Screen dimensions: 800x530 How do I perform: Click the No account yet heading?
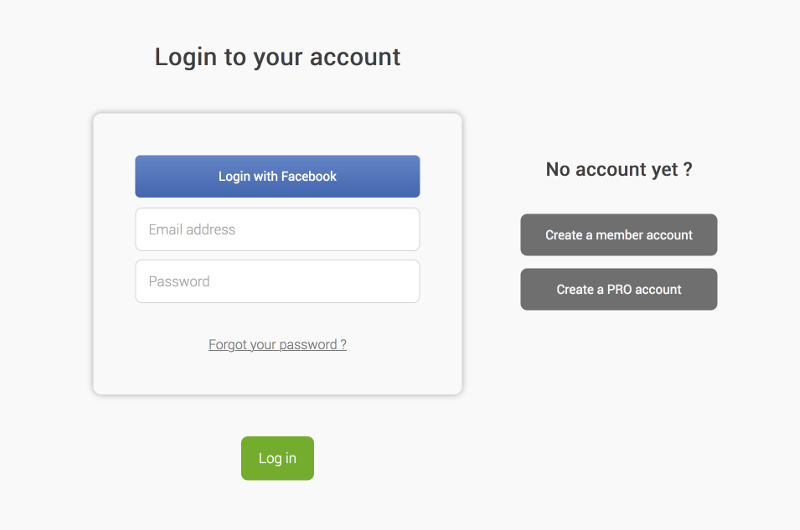[x=618, y=170]
